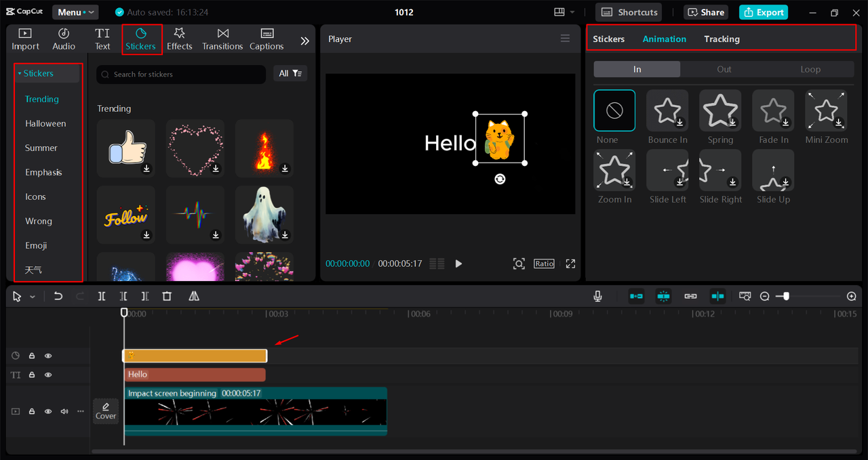Choose the fire flame sticker
Image resolution: width=868 pixels, height=460 pixels.
click(x=264, y=148)
